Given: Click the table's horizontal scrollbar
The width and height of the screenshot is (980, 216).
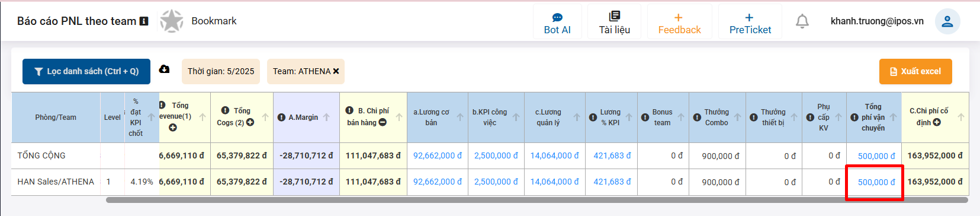Looking at the screenshot, I should tap(537, 200).
